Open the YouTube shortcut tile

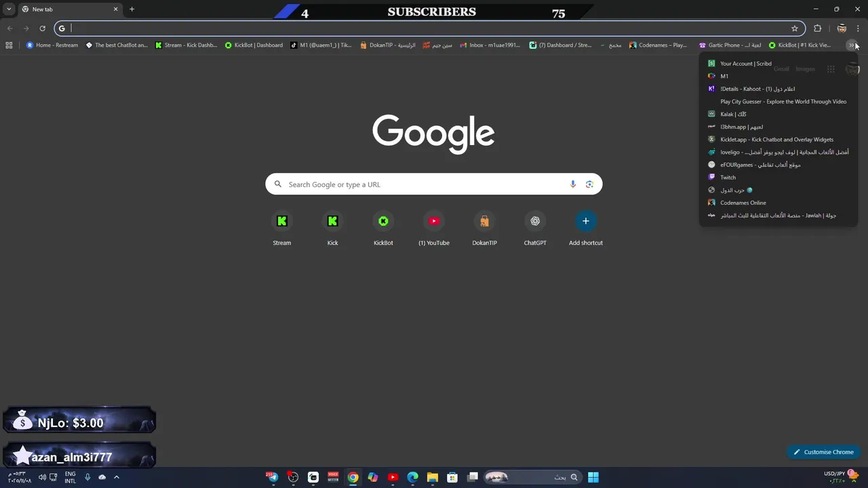point(434,229)
